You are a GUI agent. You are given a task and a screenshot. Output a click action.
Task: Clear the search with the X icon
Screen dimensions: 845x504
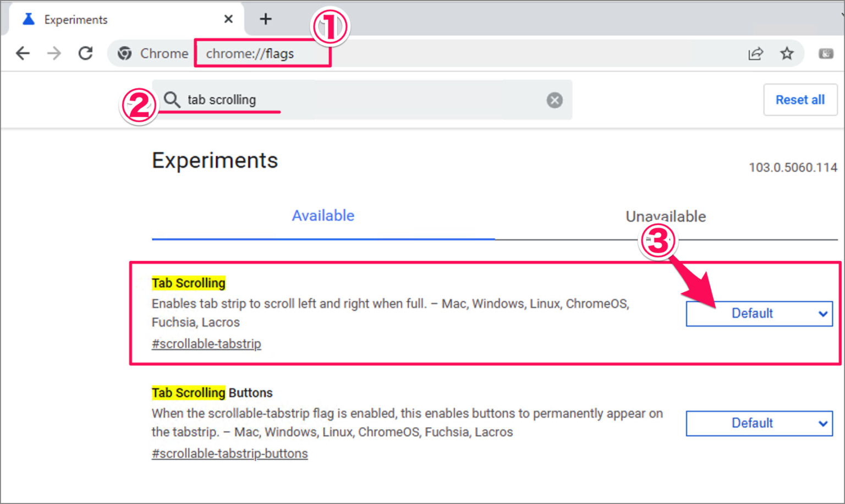(555, 100)
